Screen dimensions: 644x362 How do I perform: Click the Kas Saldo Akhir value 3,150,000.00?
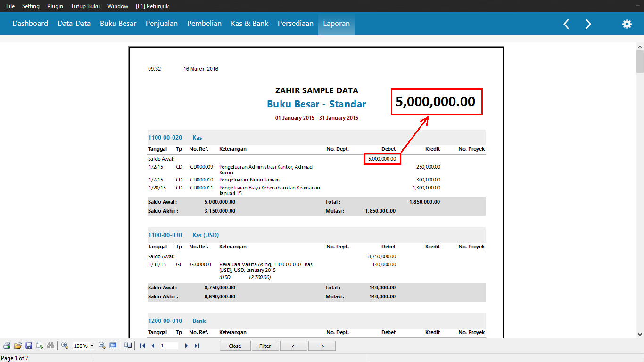pos(220,211)
